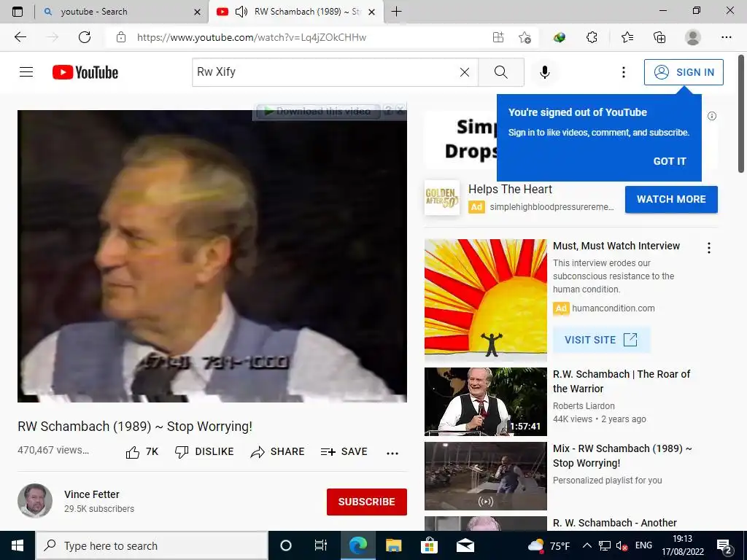
Task: Click the page vertical scrollbar
Action: coord(741,114)
